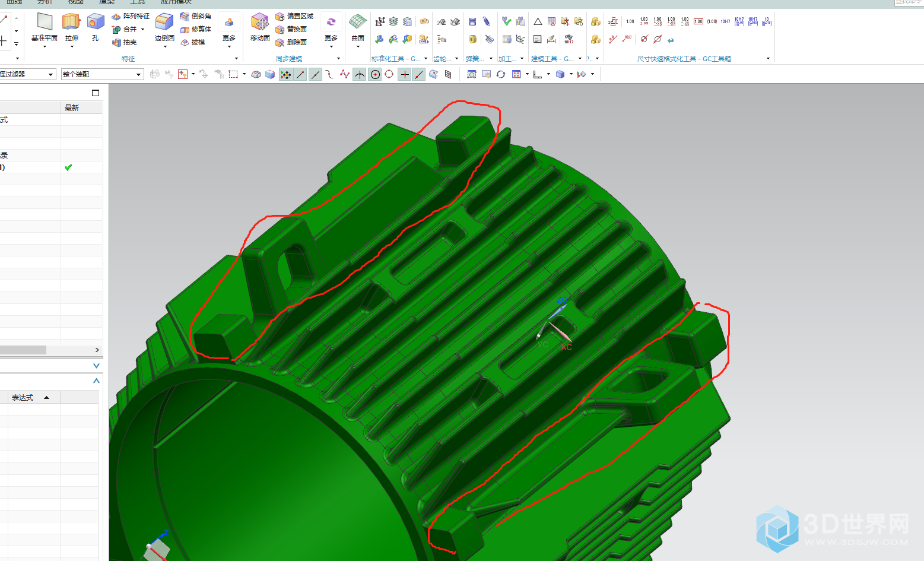Expand 更多 in the 同步建模 group
Viewport: 924px width, 561px height.
point(331,42)
